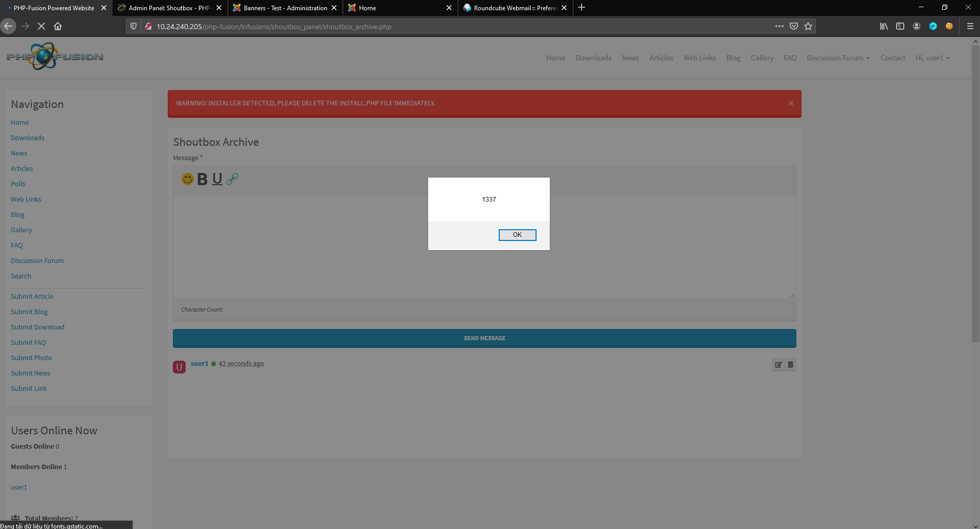Open cookie extension icon
The height and width of the screenshot is (529, 980).
pos(949,26)
